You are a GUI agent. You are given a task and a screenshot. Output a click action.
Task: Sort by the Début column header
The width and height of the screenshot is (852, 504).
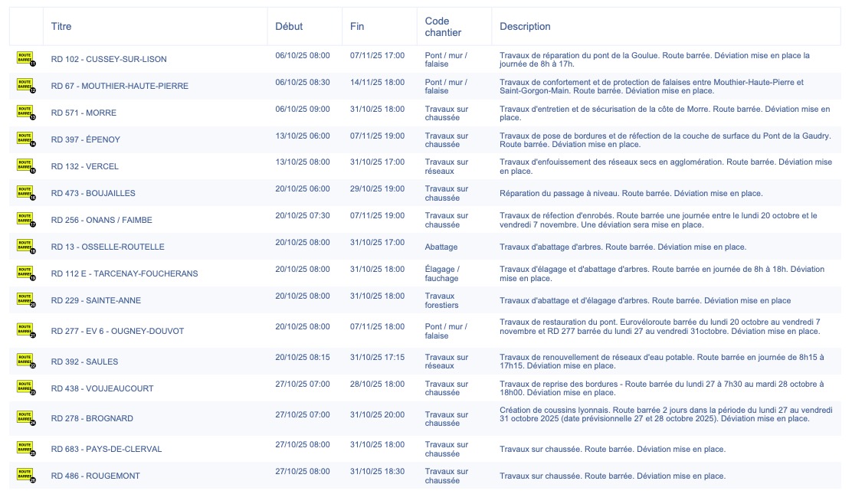tap(289, 27)
